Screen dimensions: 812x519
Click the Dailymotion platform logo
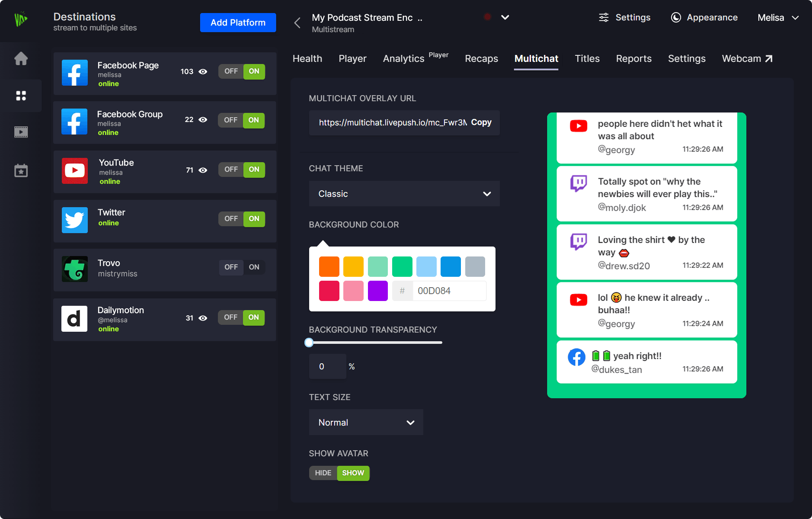point(74,319)
